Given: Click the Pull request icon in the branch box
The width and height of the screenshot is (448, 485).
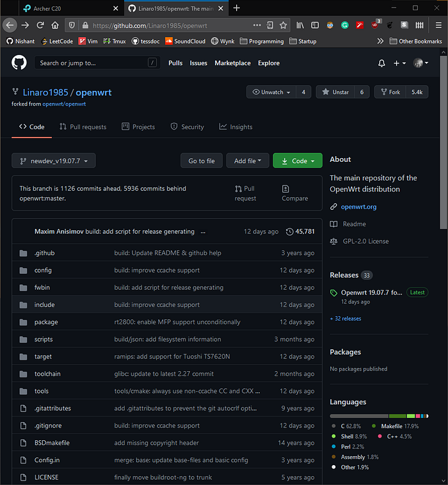Looking at the screenshot, I should (238, 189).
